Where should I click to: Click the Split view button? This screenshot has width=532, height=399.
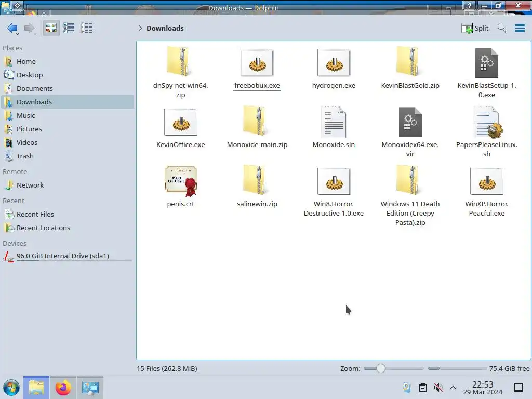[475, 28]
